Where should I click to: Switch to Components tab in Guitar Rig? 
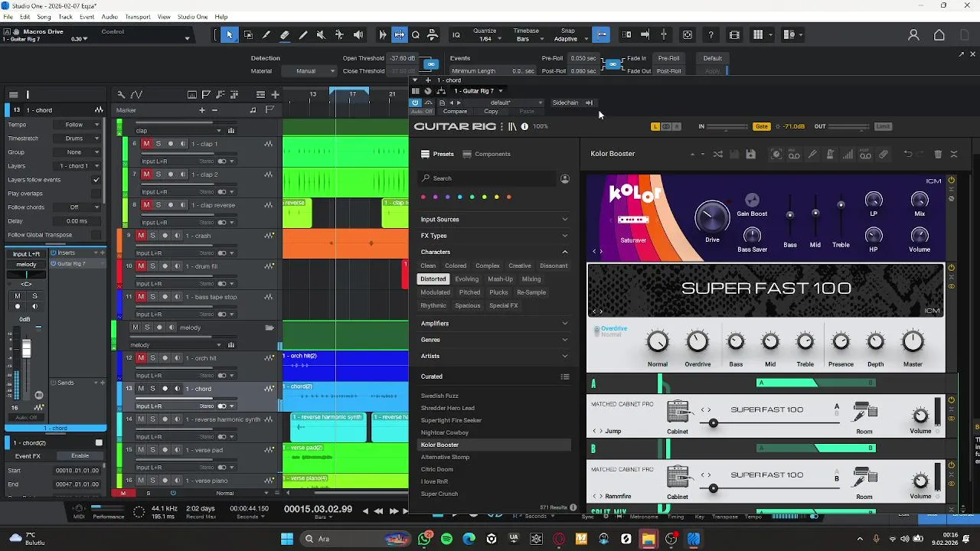tap(487, 154)
